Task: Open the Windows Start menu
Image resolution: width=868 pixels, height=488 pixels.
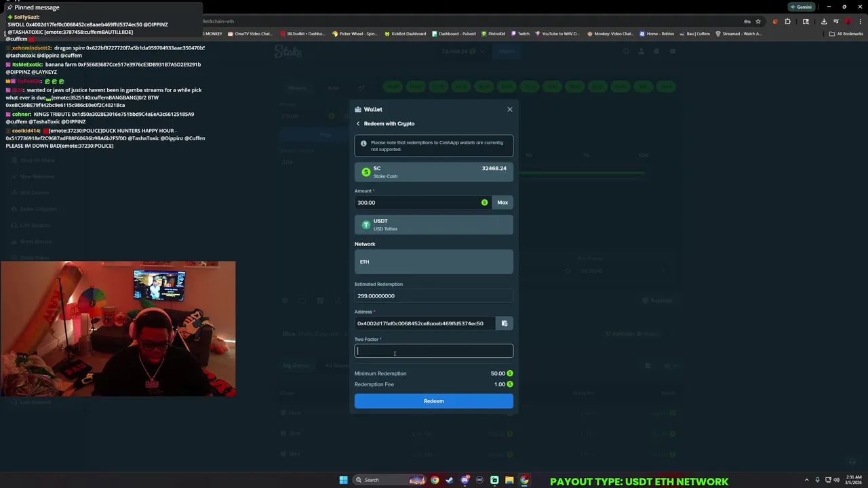Action: click(343, 480)
